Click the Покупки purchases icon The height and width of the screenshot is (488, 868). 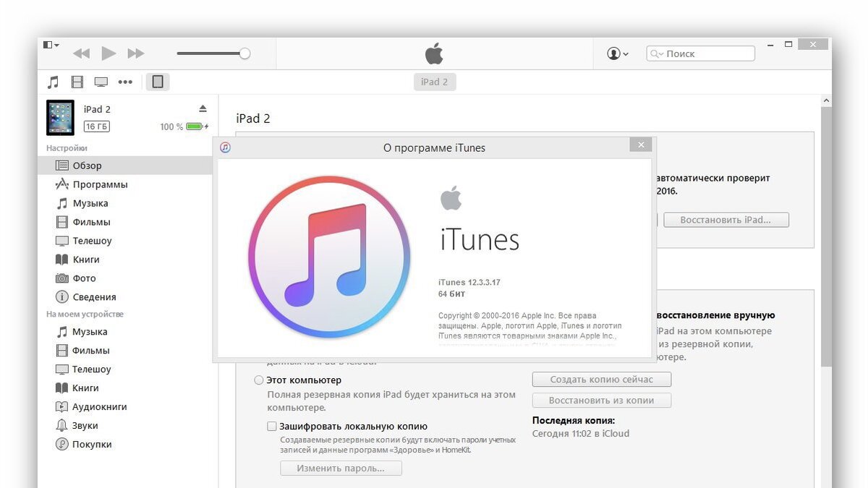pyautogui.click(x=62, y=445)
